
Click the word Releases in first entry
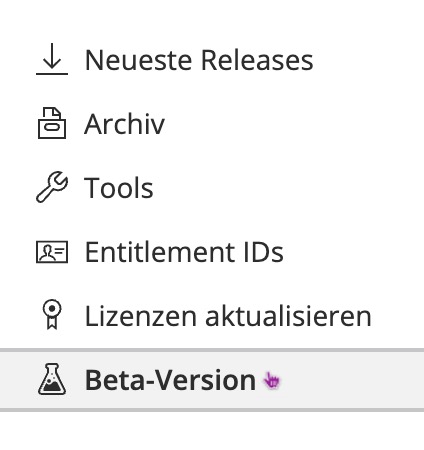click(x=257, y=60)
